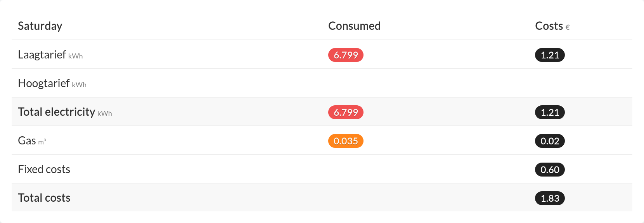Click the Laagtarief consumed badge 6.799
This screenshot has height=223, width=644.
click(x=346, y=55)
